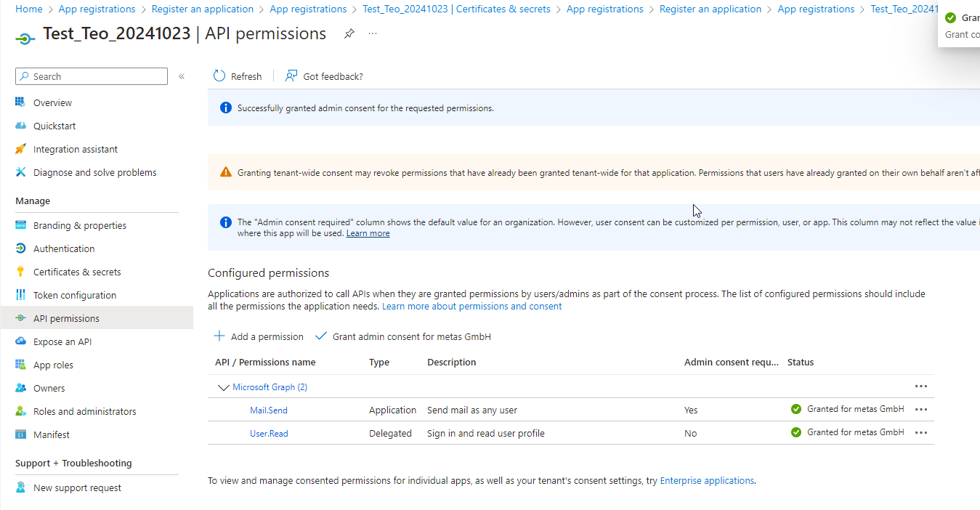
Task: Open the Overview menu item
Action: (52, 102)
